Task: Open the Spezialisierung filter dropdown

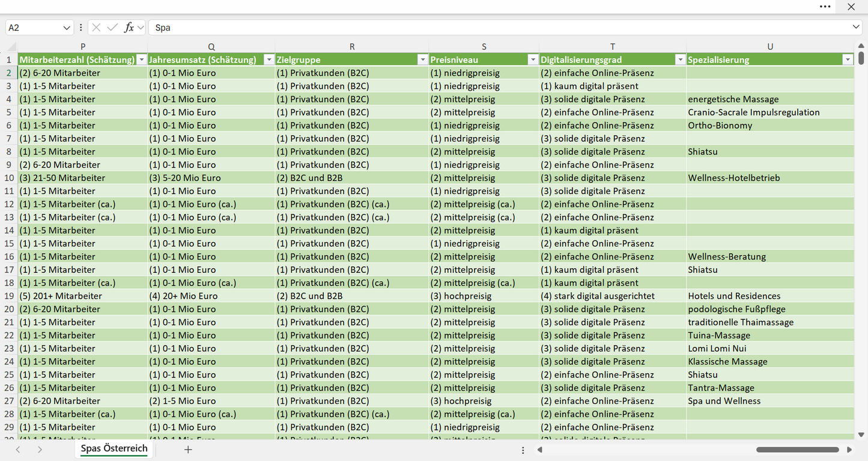Action: [848, 60]
